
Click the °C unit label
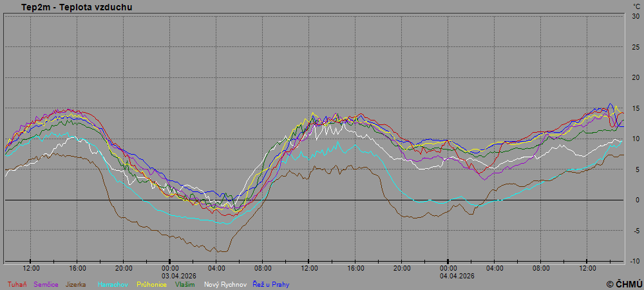click(636, 6)
